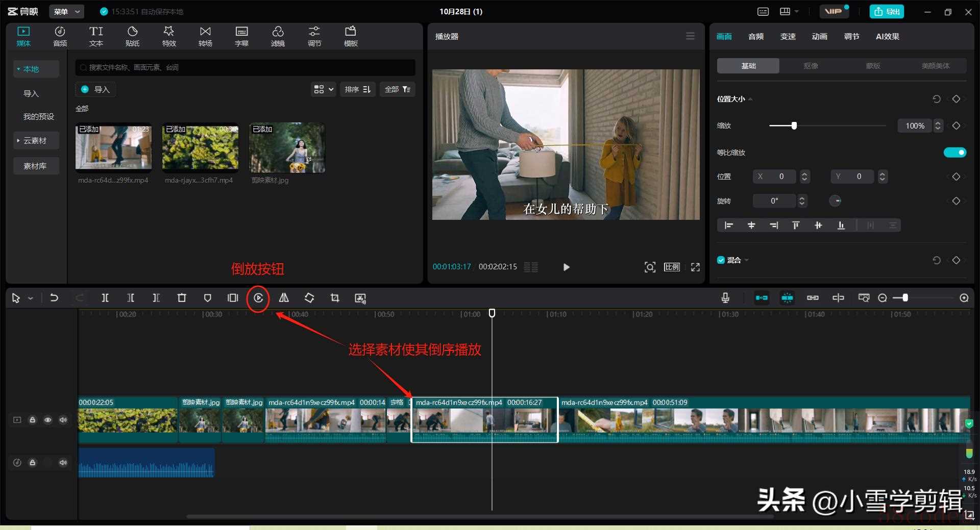The width and height of the screenshot is (980, 530).
Task: Expand the 云素材 cloud materials section
Action: [35, 141]
